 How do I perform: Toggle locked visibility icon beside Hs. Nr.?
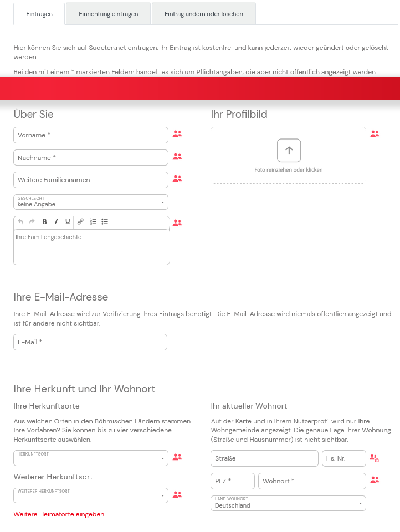[375, 458]
